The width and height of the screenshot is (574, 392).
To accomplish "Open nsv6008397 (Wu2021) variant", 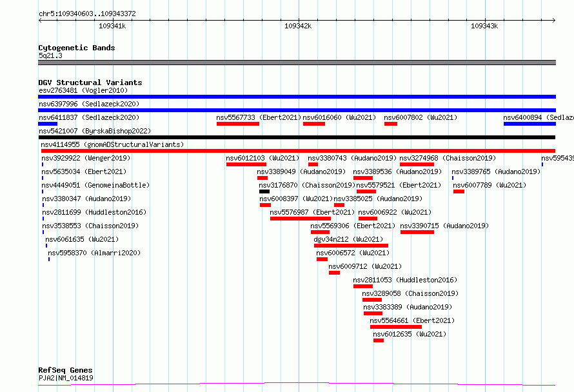I will click(296, 199).
